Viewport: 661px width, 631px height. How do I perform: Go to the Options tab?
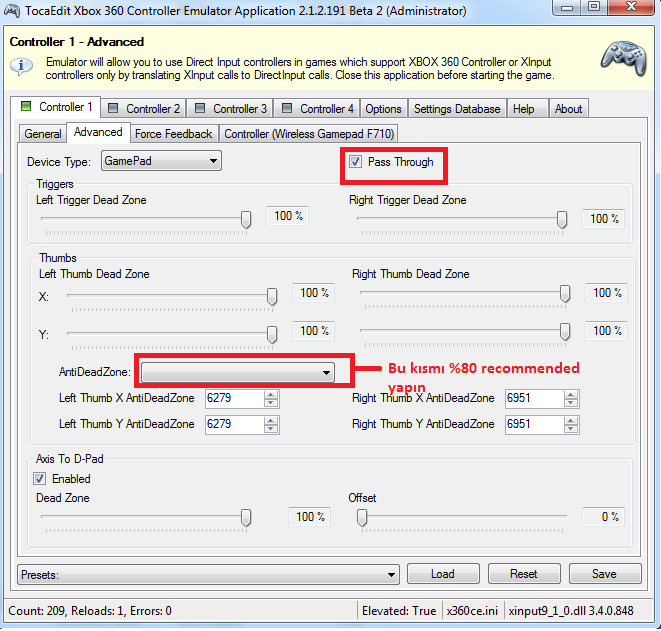(x=383, y=109)
